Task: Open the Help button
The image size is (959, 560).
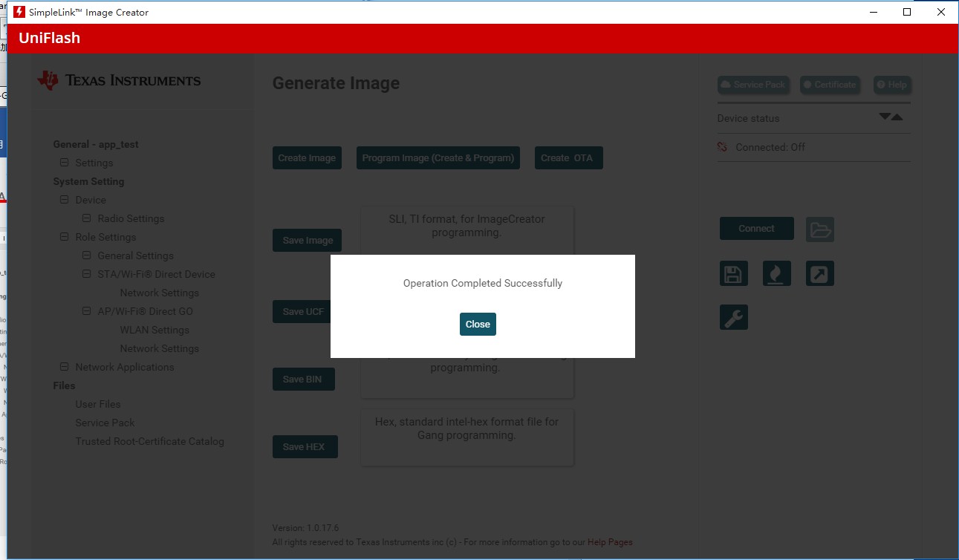Action: coord(891,85)
